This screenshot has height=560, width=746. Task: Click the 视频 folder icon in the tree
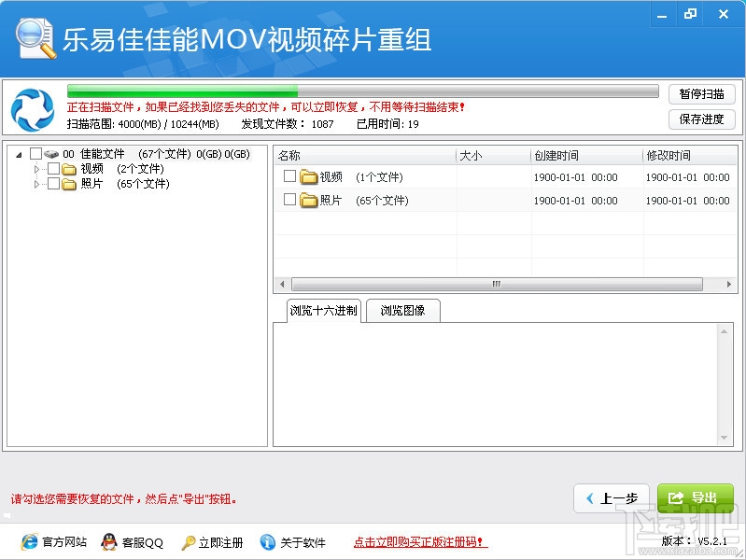point(69,169)
